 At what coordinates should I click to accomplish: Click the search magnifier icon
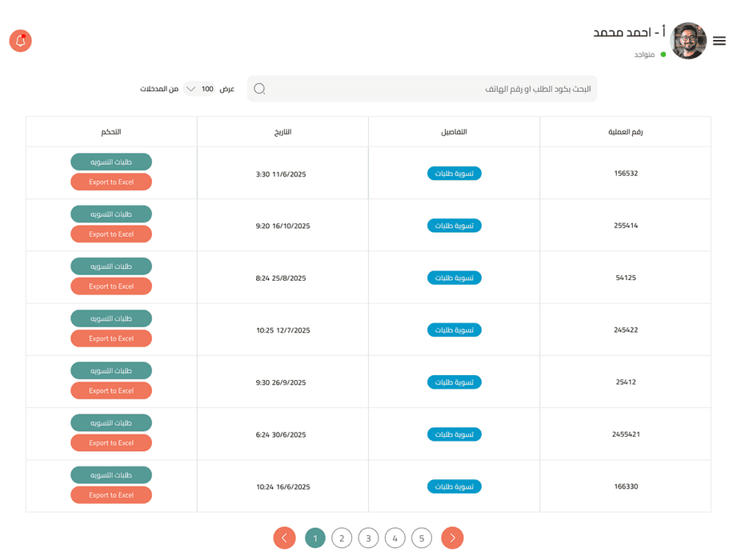(x=259, y=89)
